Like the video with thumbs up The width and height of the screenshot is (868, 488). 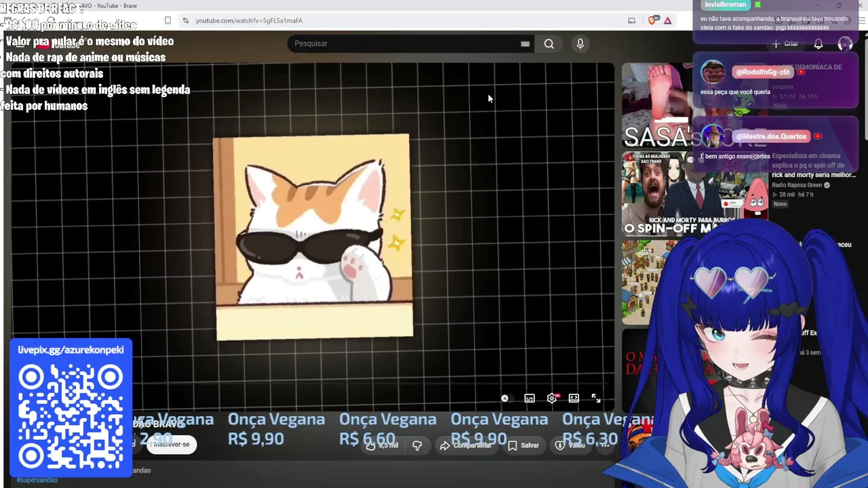click(x=382, y=445)
